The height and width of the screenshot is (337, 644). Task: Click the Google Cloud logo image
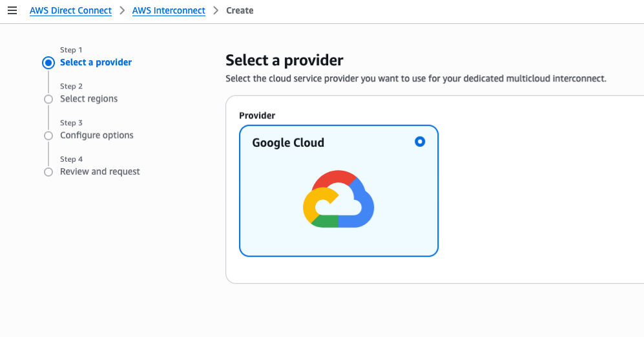point(338,199)
